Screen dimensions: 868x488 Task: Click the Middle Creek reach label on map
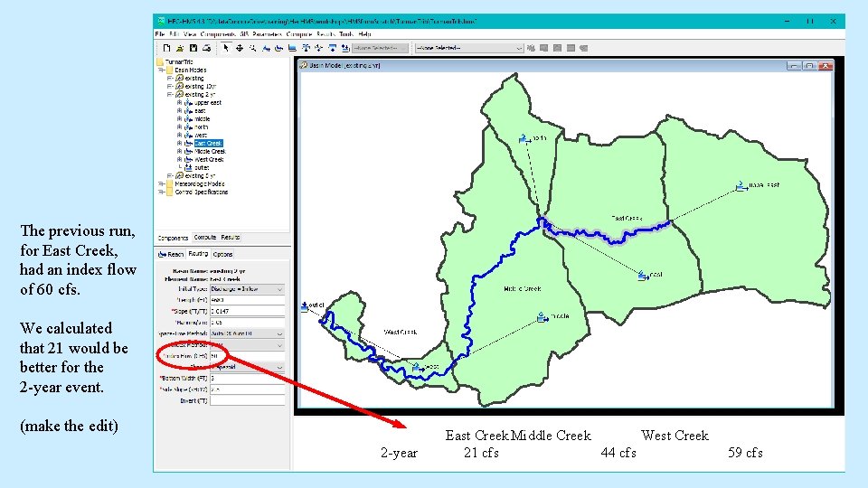[522, 289]
